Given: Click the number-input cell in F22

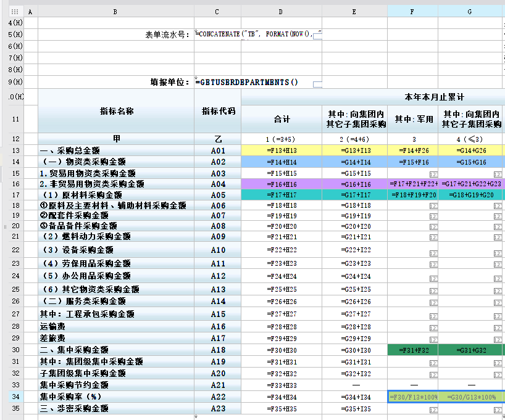Looking at the screenshot, I should click(412, 250).
